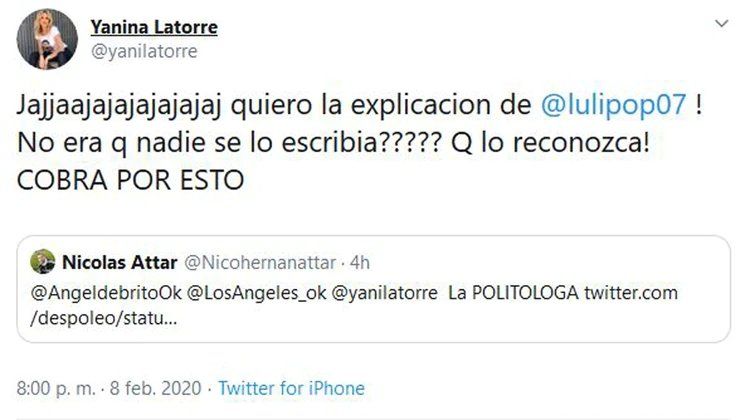Open the twitter.com/despoleo status link
Image resolution: width=750 pixels, height=420 pixels.
pos(354,305)
